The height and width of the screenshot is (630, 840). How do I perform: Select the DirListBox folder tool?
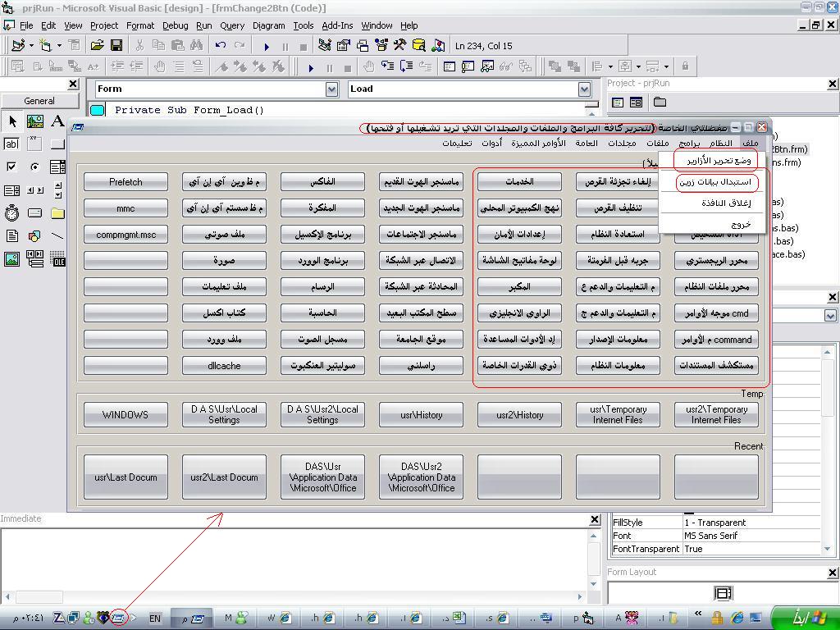point(57,213)
